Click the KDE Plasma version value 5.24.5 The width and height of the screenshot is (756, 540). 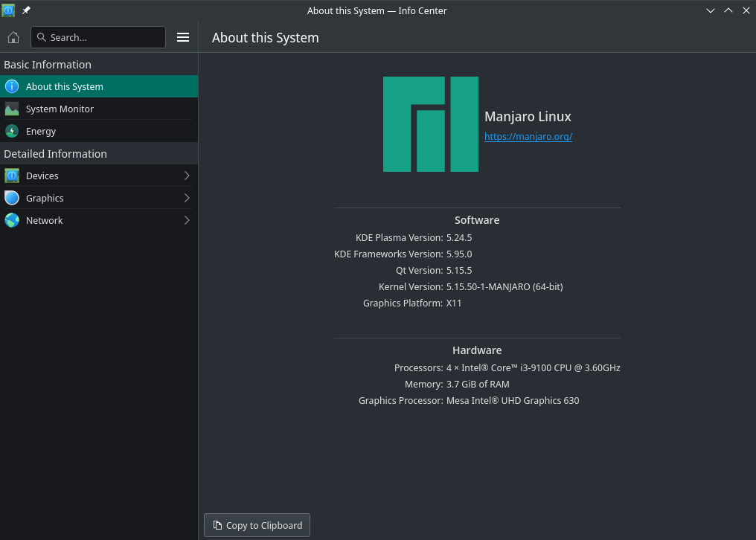click(459, 238)
